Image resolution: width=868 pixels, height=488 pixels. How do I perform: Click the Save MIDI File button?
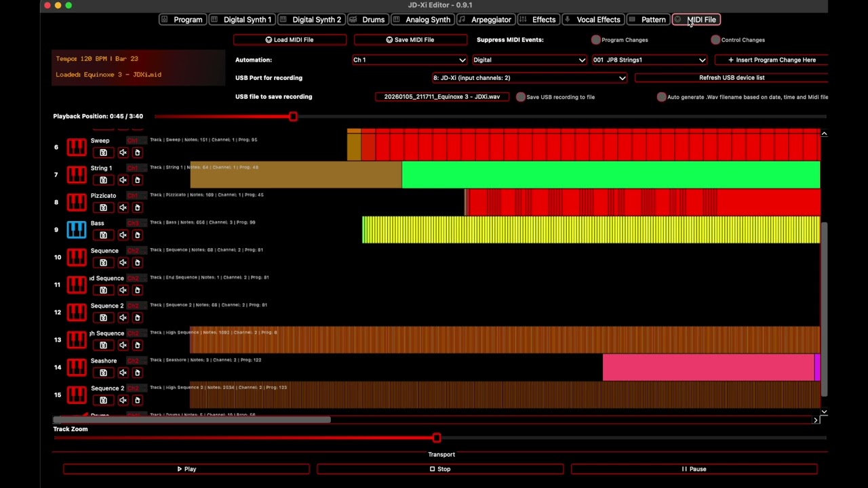[x=410, y=40]
